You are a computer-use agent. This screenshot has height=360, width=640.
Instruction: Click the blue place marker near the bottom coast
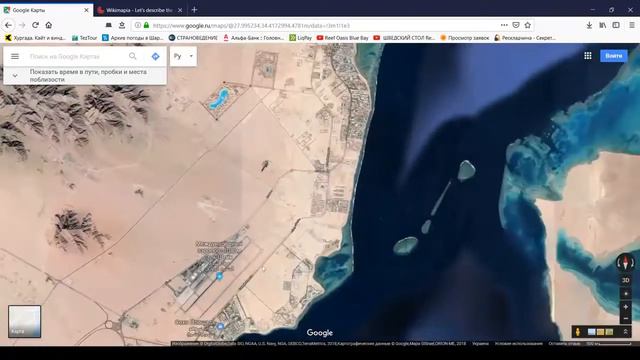pos(220,326)
